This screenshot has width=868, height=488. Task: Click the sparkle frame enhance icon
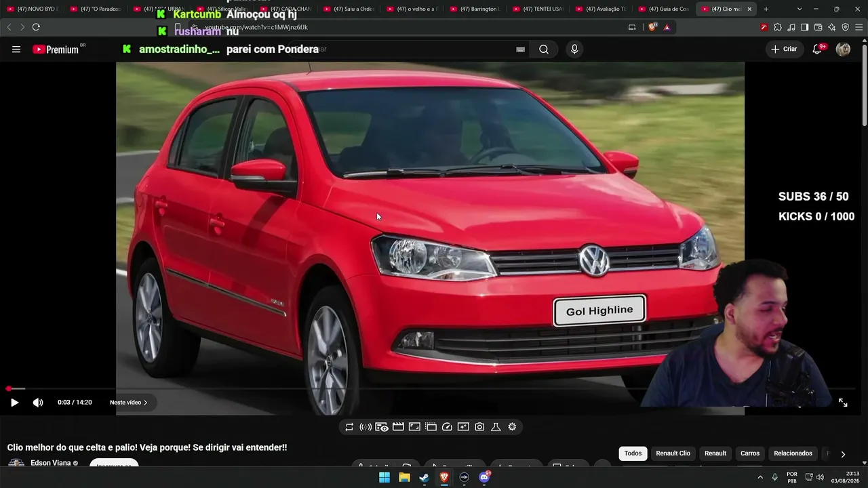[x=463, y=427]
